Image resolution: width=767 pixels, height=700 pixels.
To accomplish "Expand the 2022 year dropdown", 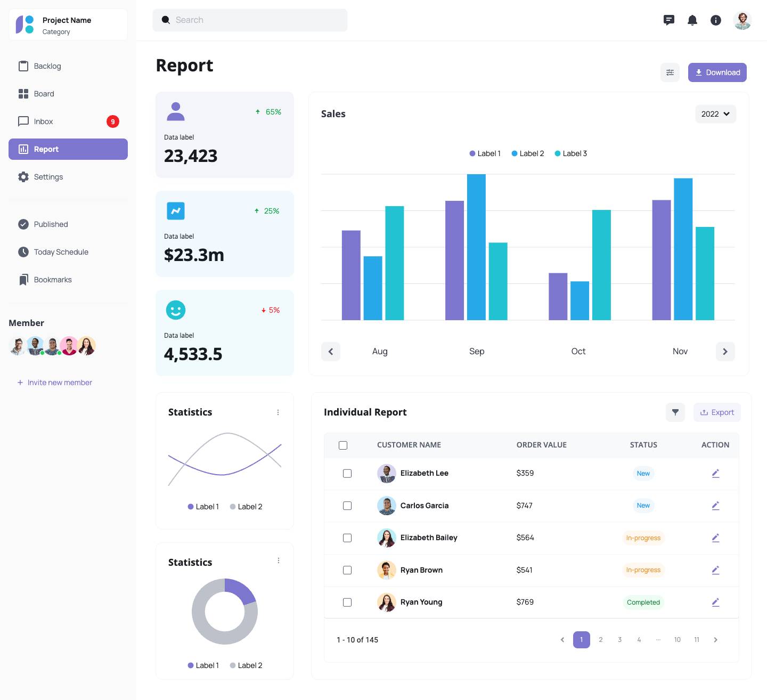I will (715, 114).
